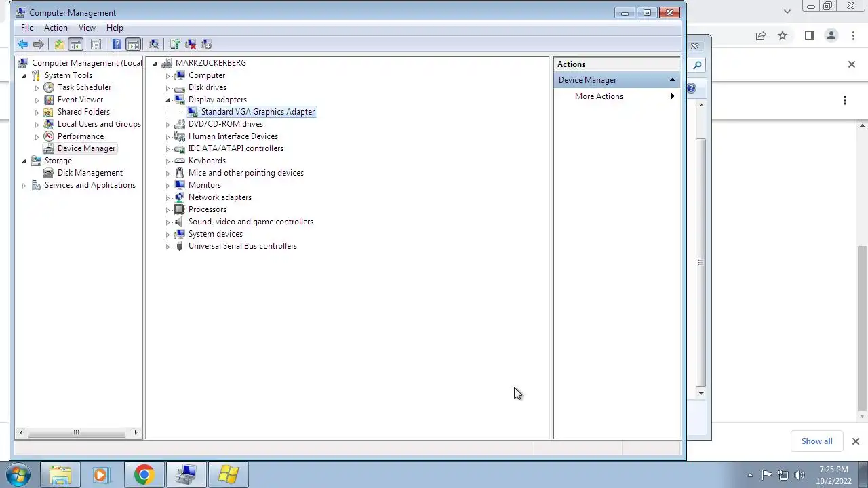Expand the Disk drives category
Screen dimensions: 868x488
coord(167,87)
